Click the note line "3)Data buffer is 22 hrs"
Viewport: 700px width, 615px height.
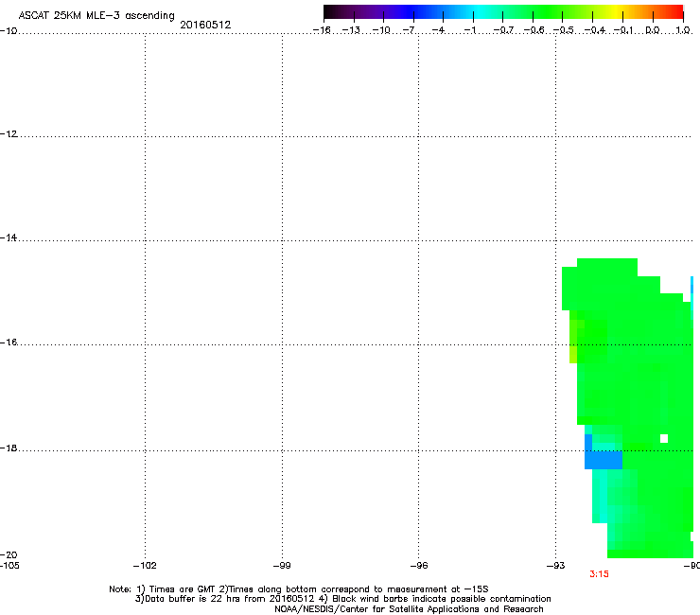tap(342, 599)
